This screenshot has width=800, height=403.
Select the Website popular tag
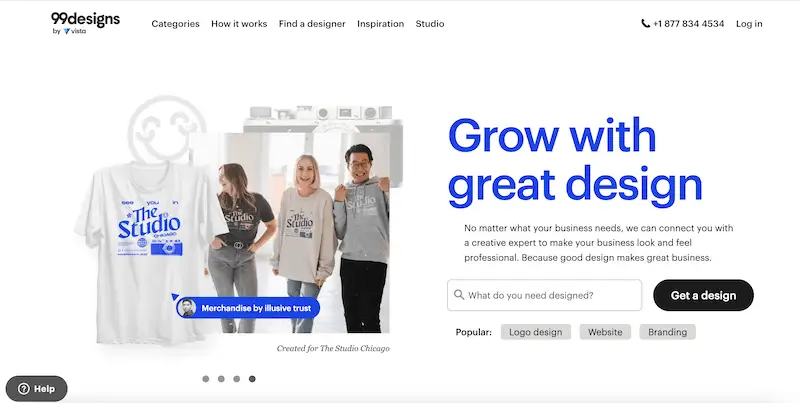604,332
